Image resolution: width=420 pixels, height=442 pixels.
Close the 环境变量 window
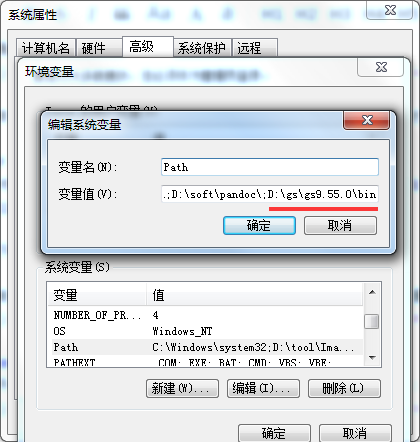tap(381, 67)
